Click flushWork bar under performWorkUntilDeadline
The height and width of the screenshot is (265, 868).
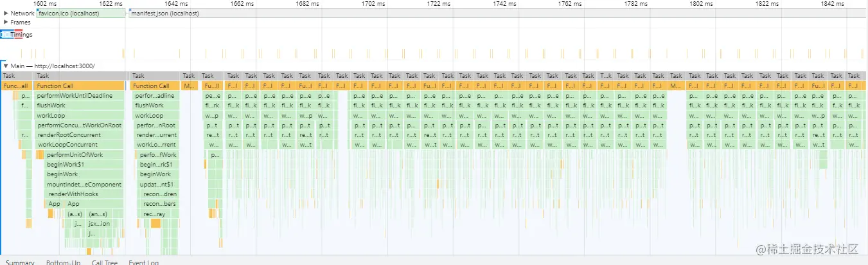pos(80,105)
